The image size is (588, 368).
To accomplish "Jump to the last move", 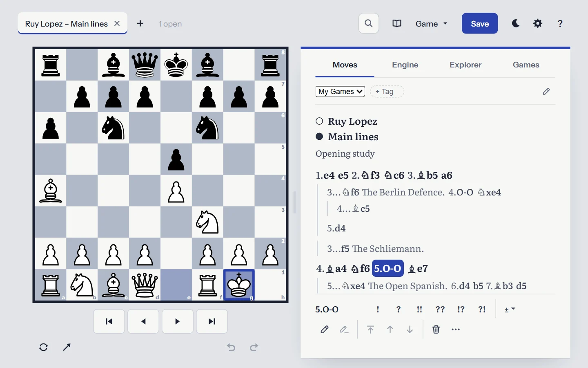I will pos(212,321).
